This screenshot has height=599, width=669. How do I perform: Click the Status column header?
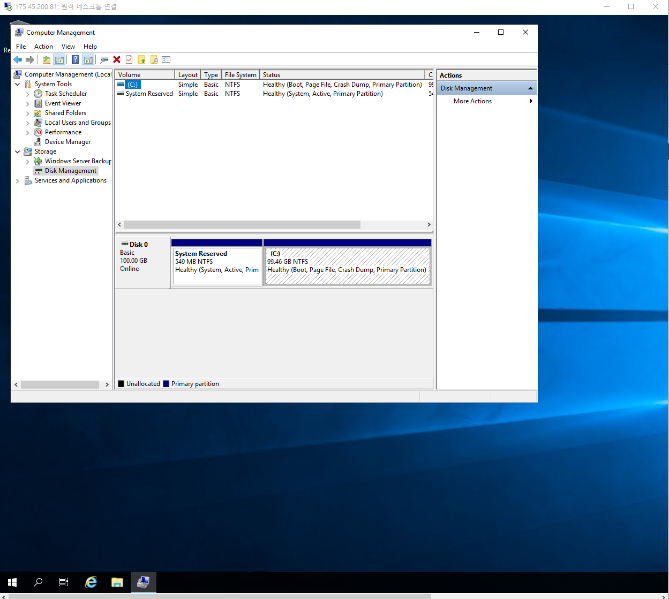[x=342, y=75]
